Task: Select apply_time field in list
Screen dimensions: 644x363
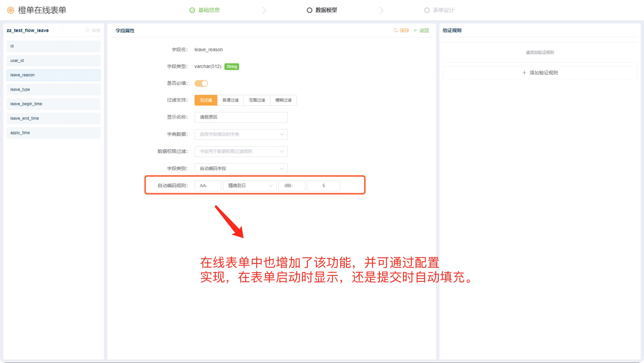Action: coord(53,133)
